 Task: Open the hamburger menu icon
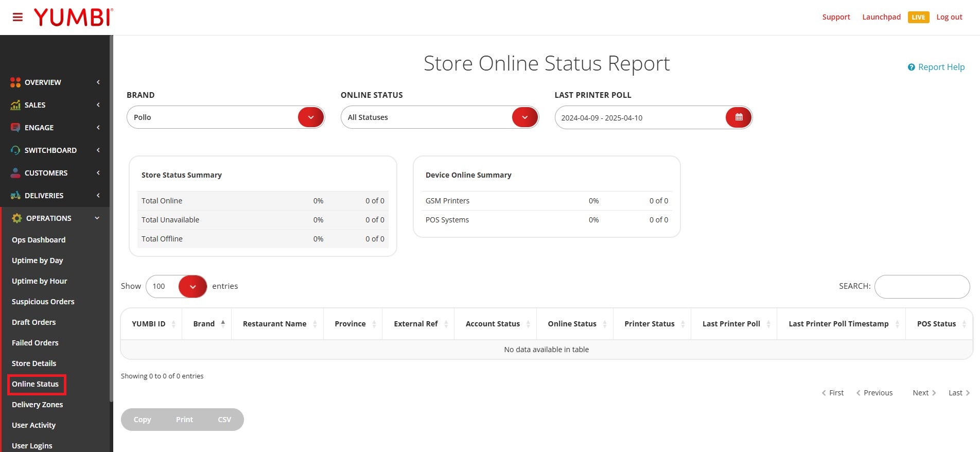17,17
